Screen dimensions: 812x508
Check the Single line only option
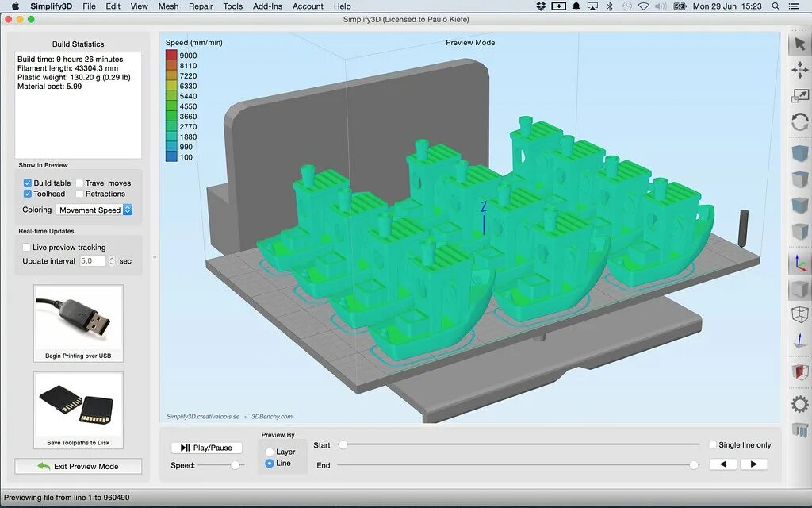[x=713, y=444]
